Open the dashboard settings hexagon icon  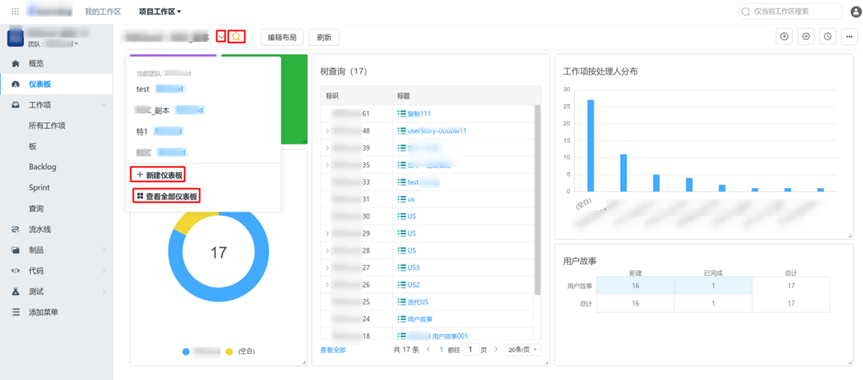pyautogui.click(x=806, y=37)
